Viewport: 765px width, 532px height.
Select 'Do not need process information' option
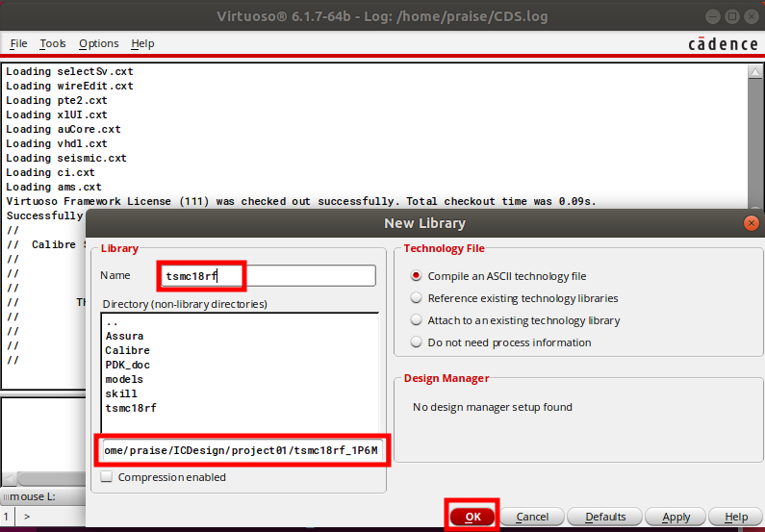500,342
